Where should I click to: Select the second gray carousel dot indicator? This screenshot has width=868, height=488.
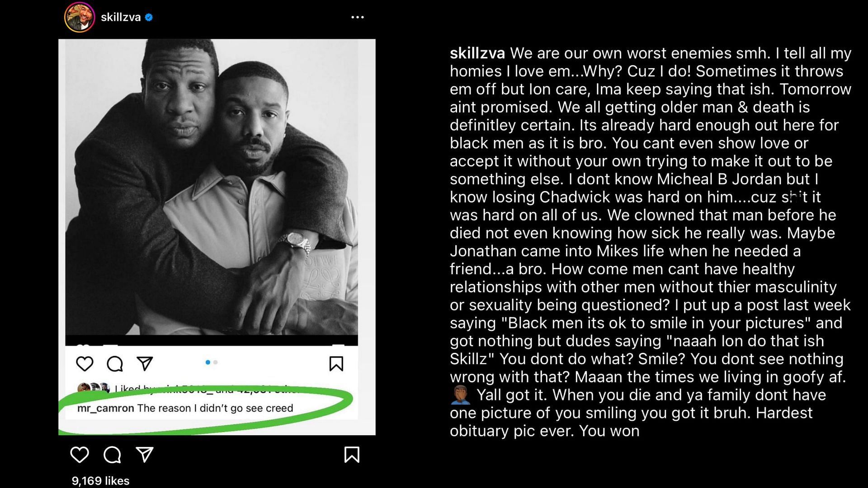point(216,362)
